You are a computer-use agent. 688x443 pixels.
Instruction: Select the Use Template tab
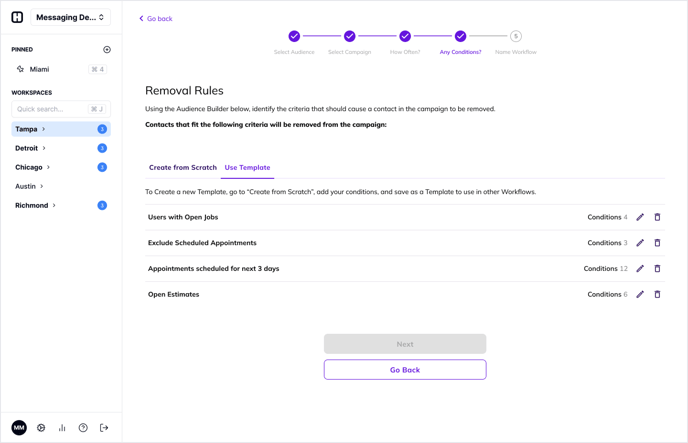click(x=247, y=168)
